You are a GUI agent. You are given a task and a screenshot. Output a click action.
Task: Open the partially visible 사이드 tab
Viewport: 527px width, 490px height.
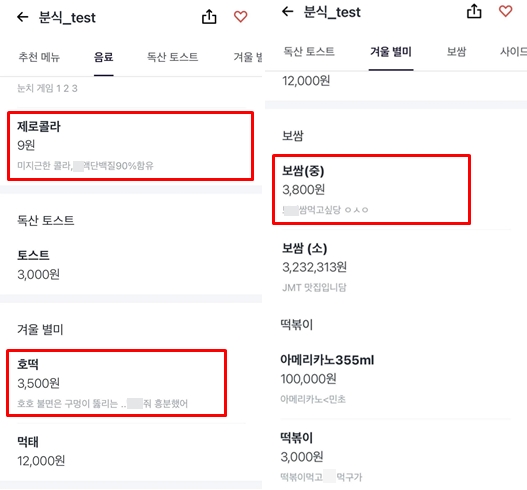click(513, 51)
